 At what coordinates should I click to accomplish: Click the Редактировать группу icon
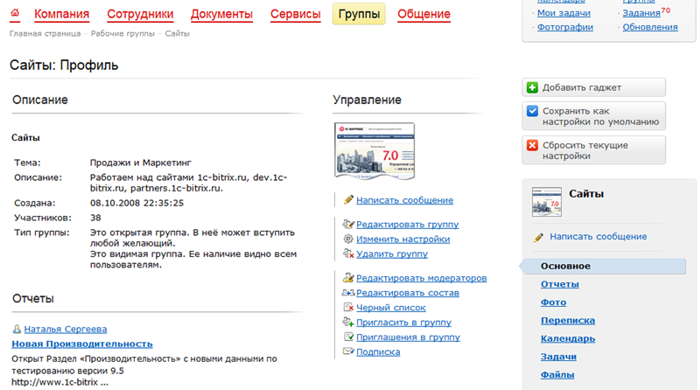click(348, 224)
